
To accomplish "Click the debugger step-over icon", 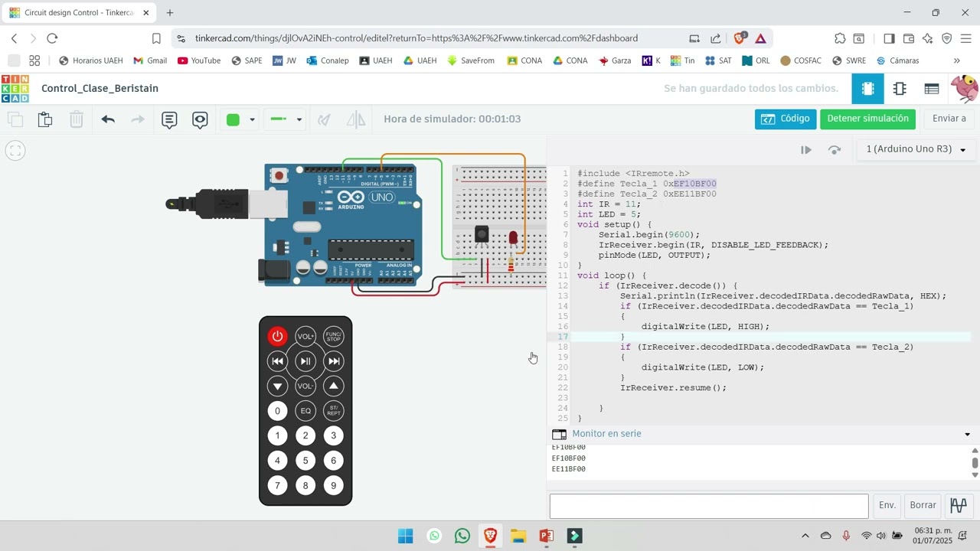I will point(835,150).
